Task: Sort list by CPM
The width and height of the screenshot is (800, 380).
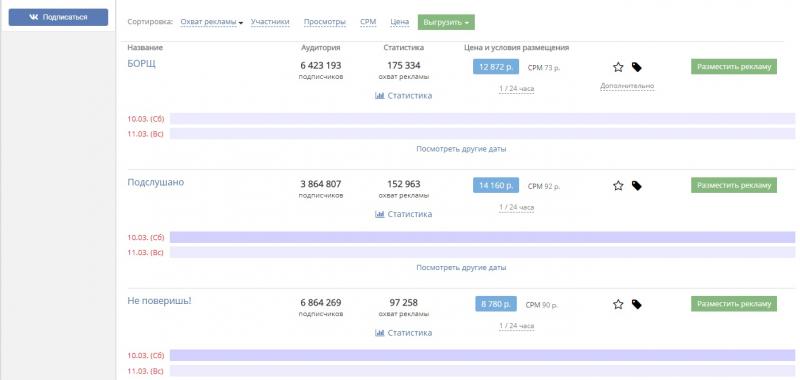Action: click(x=368, y=22)
